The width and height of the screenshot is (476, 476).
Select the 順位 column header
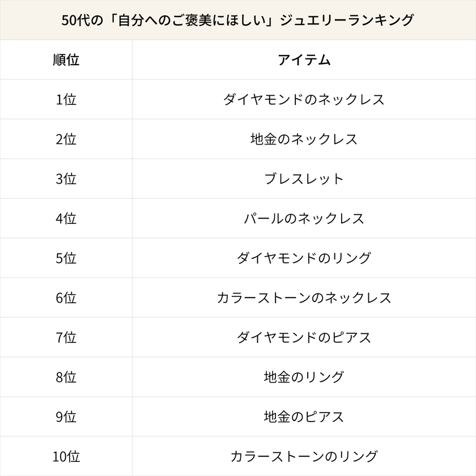click(66, 60)
